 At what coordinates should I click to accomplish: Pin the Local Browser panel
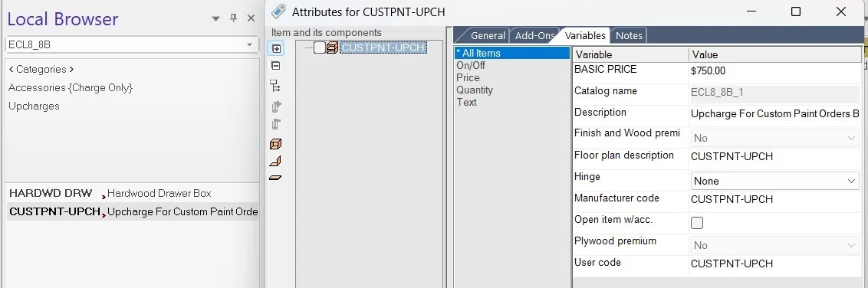click(x=234, y=18)
